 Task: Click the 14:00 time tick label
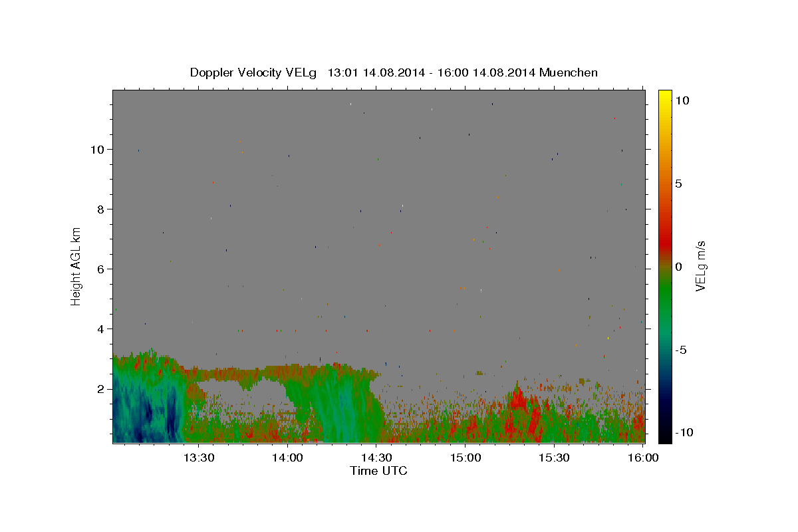(288, 458)
